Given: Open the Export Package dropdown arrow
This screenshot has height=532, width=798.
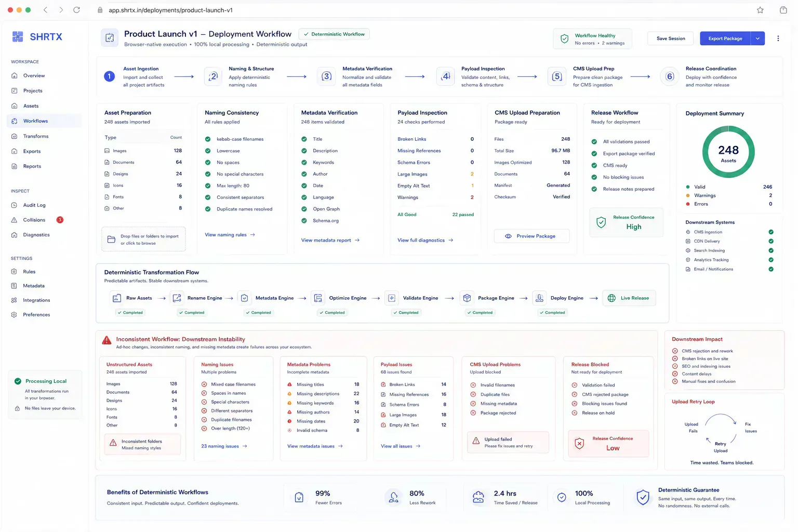Looking at the screenshot, I should pyautogui.click(x=757, y=38).
